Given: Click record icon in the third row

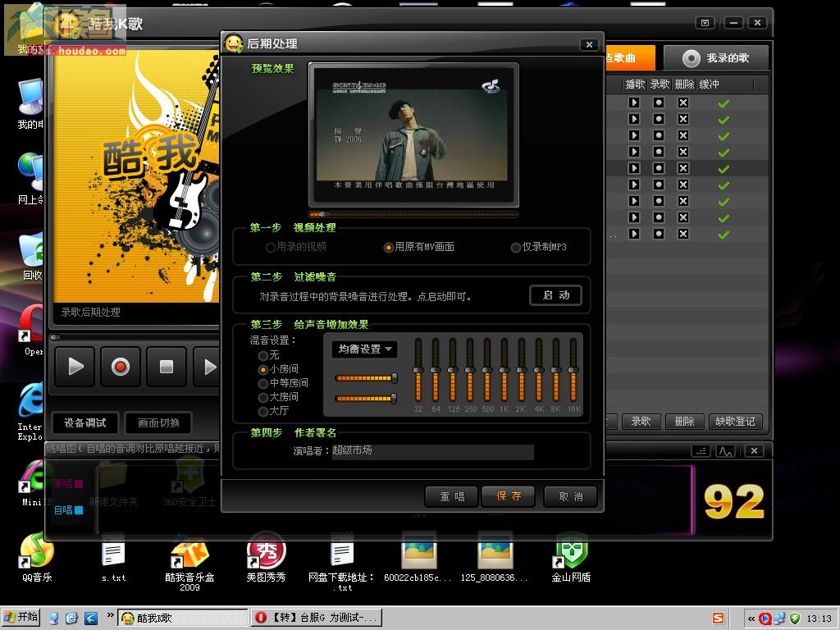Looking at the screenshot, I should [x=659, y=135].
